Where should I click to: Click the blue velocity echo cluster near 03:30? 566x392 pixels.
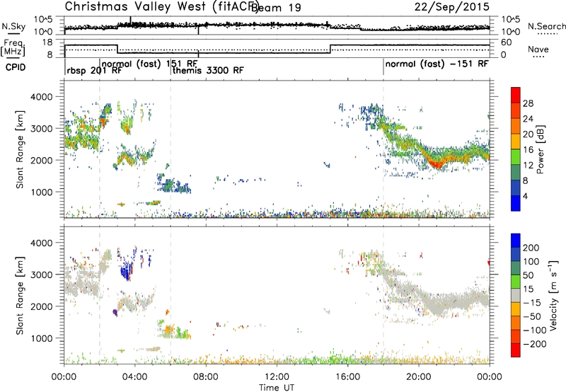click(126, 272)
